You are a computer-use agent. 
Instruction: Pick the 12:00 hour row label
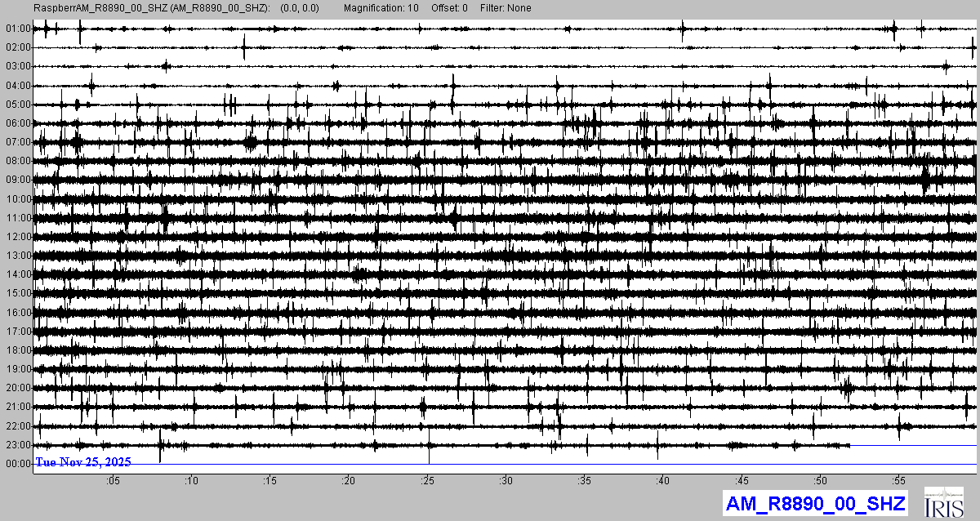(x=17, y=237)
